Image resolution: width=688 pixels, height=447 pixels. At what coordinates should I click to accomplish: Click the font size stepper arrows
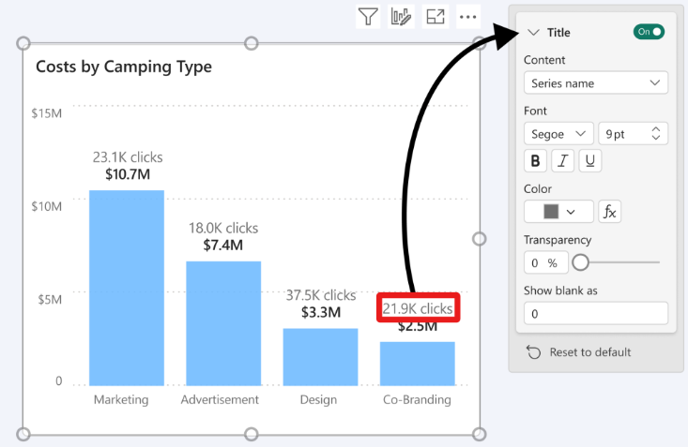click(656, 133)
